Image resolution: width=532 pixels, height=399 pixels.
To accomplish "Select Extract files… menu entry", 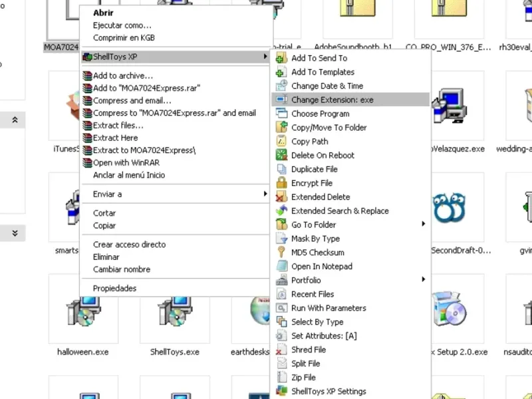I will pyautogui.click(x=118, y=126).
